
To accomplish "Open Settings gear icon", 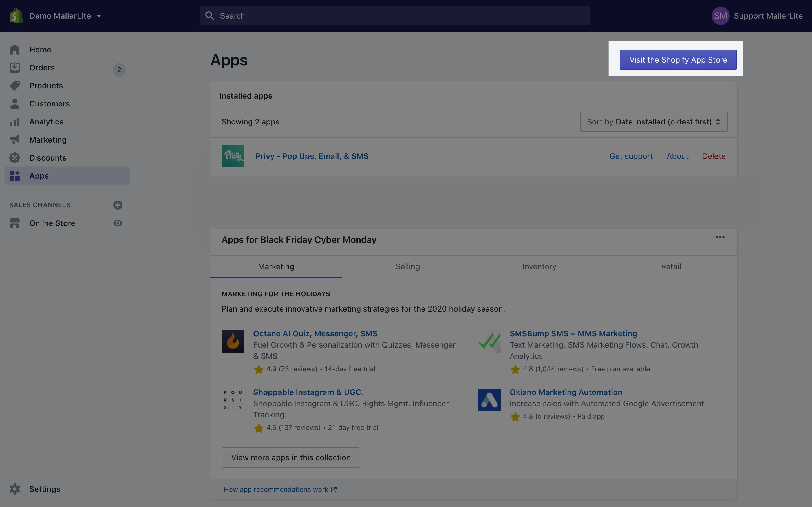I will 14,489.
